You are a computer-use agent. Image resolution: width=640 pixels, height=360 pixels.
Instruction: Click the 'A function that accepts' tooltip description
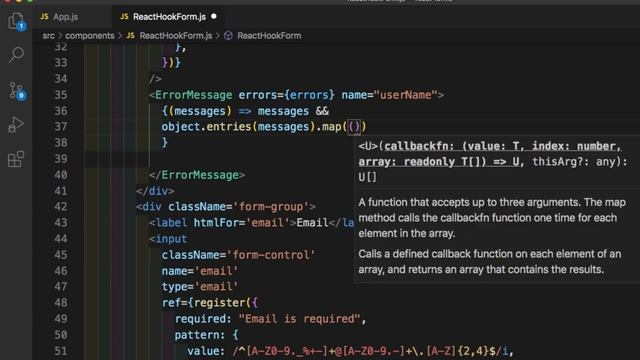pyautogui.click(x=492, y=218)
